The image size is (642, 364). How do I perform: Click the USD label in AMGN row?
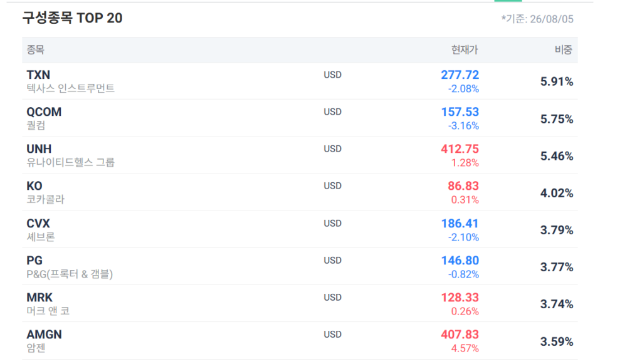332,335
